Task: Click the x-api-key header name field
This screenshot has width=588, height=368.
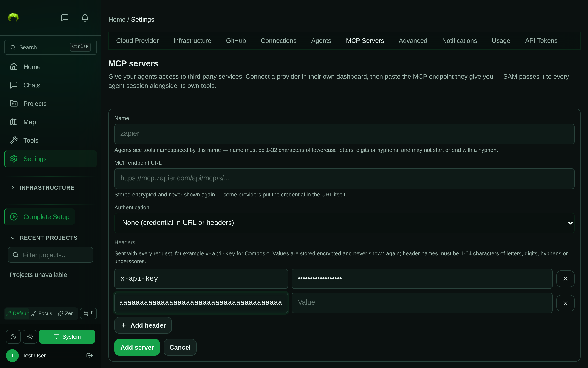Action: [x=201, y=279]
